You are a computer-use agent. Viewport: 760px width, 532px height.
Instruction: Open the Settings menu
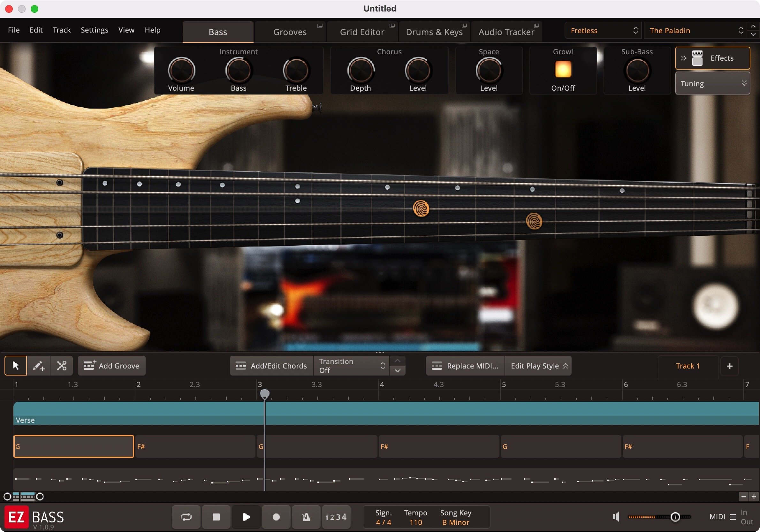pyautogui.click(x=94, y=30)
